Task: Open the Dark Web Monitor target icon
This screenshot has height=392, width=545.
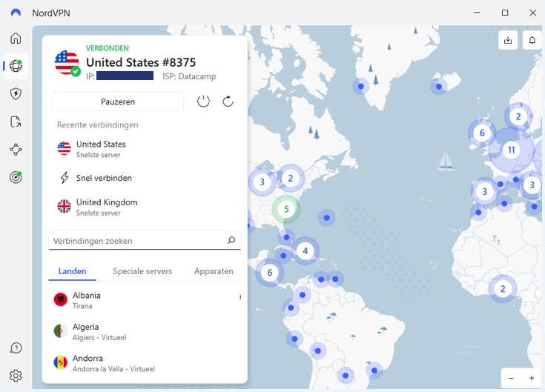Action: [x=16, y=177]
